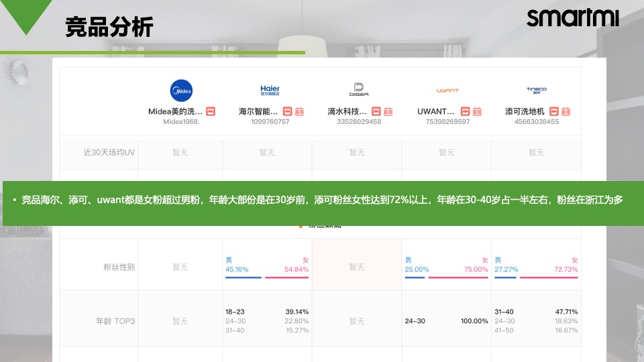Click the 年龄 TOP3 row label
The width and height of the screenshot is (644, 362).
click(x=115, y=321)
